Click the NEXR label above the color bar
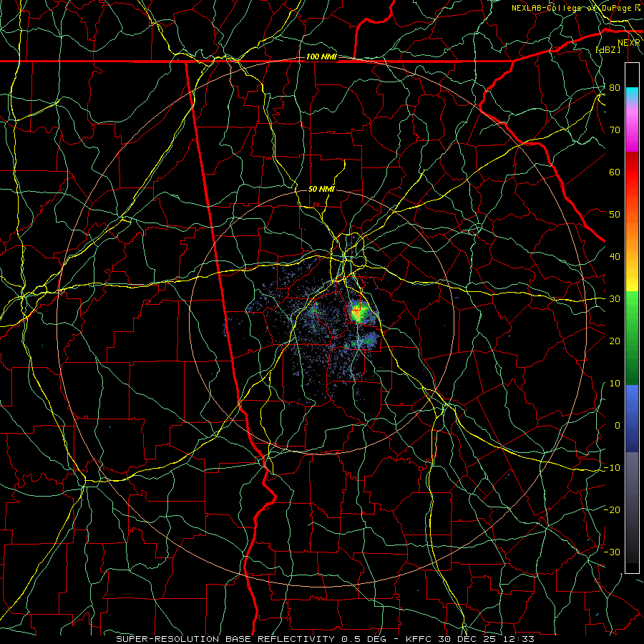Viewport: 644px width, 644px height. click(x=628, y=43)
